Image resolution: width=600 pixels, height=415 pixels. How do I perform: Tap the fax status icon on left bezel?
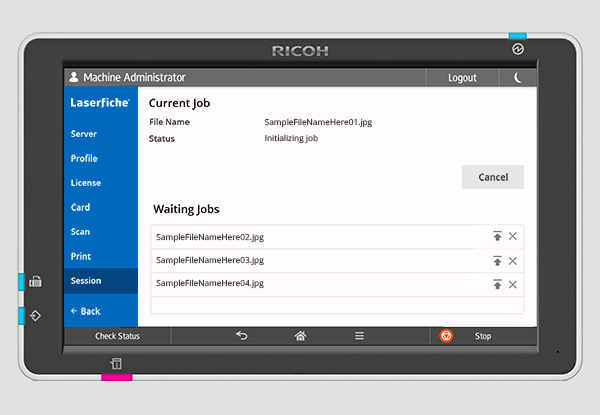point(35,282)
